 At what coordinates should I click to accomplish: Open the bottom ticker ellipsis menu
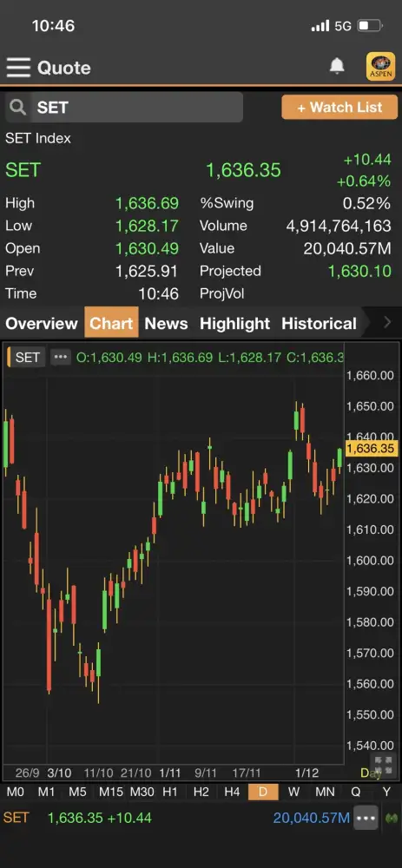tap(366, 818)
